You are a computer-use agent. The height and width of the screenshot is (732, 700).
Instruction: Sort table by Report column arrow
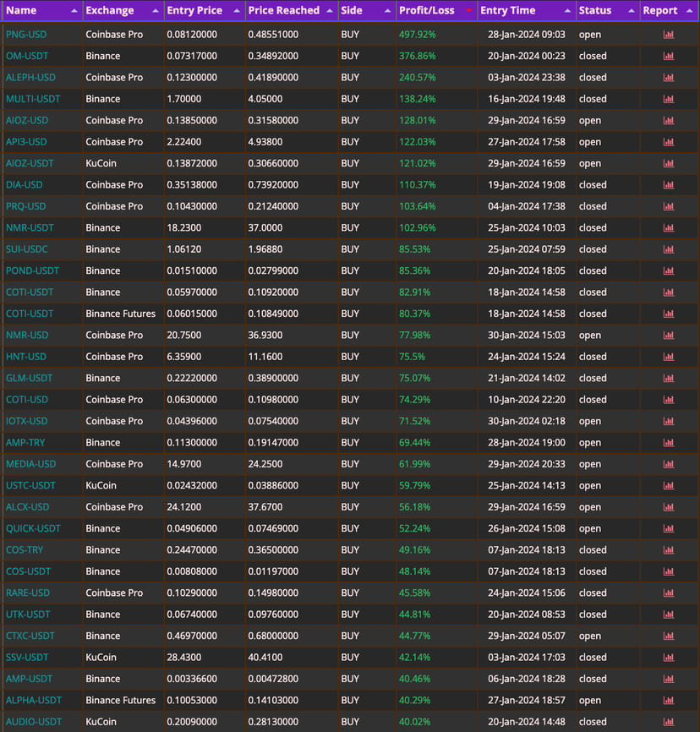689,11
